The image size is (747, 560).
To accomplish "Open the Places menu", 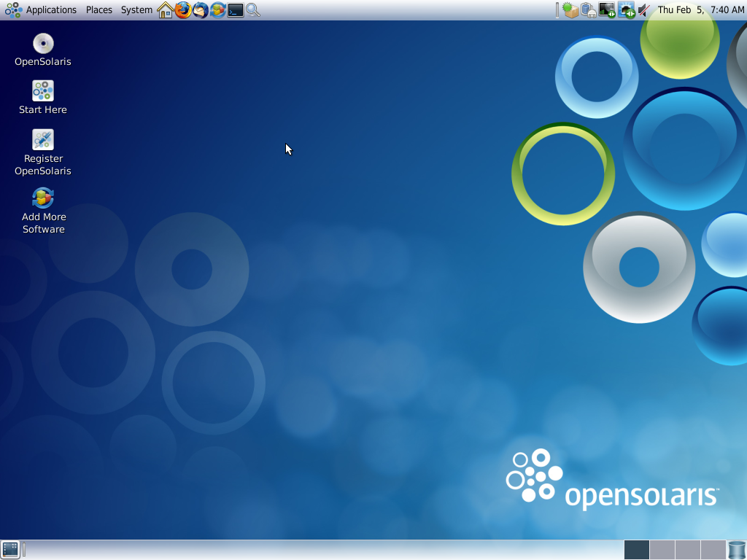I will pyautogui.click(x=99, y=10).
